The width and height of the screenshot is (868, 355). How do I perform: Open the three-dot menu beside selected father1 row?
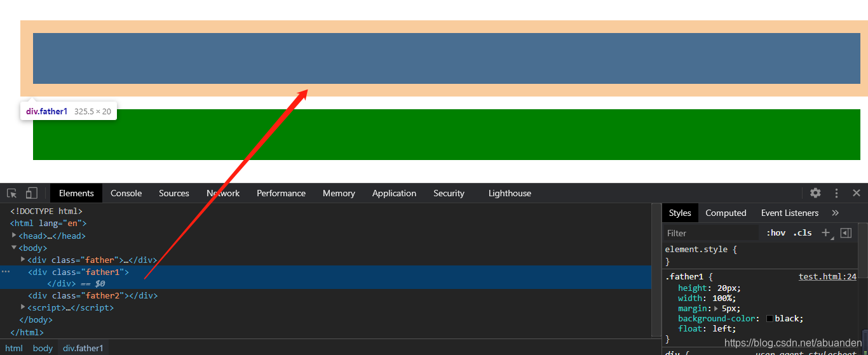point(6,271)
